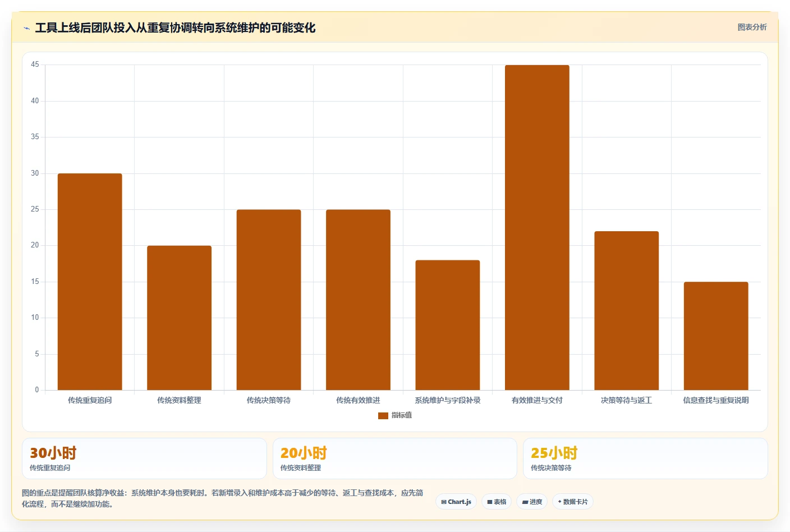Click the footer note starting 图的重点是提醒团队

point(223,498)
